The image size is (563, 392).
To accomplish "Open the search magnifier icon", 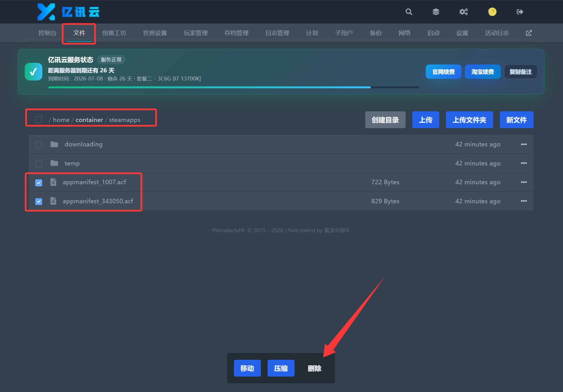I will (409, 12).
